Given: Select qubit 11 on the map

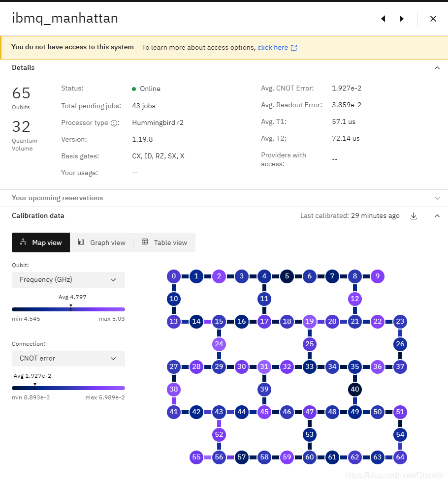Looking at the screenshot, I should 264,299.
